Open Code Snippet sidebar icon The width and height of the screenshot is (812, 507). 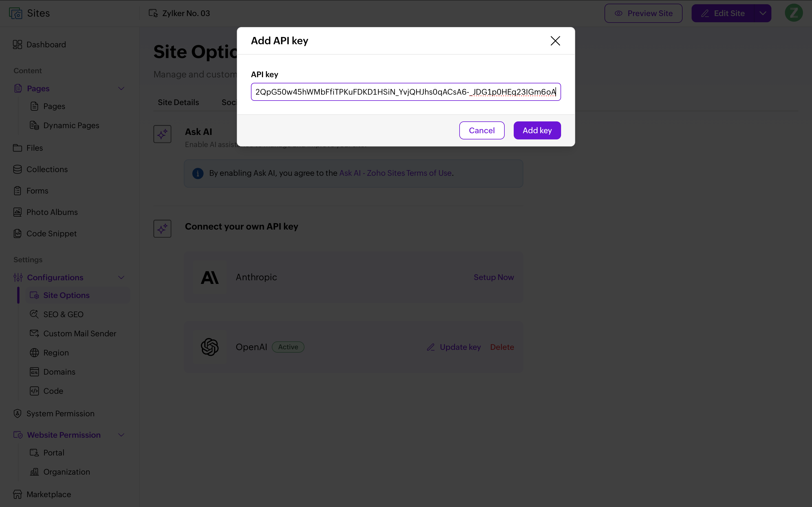click(17, 234)
